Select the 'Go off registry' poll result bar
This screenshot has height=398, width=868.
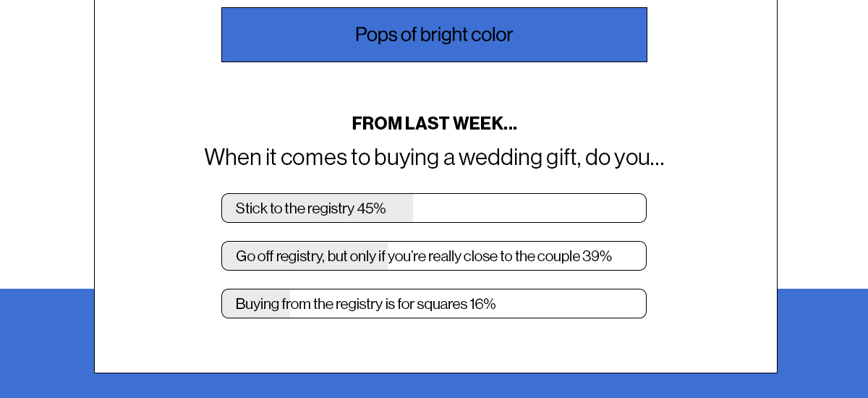click(434, 256)
